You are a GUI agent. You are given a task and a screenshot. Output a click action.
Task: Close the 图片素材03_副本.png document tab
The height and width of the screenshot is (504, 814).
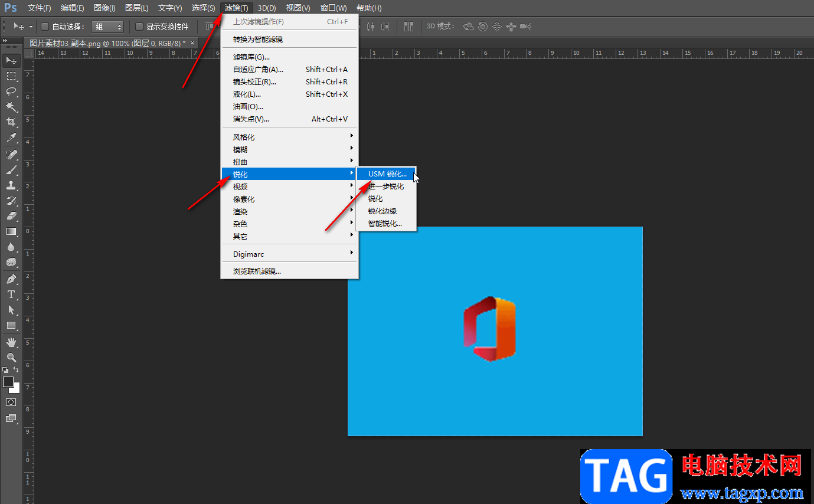click(x=192, y=43)
